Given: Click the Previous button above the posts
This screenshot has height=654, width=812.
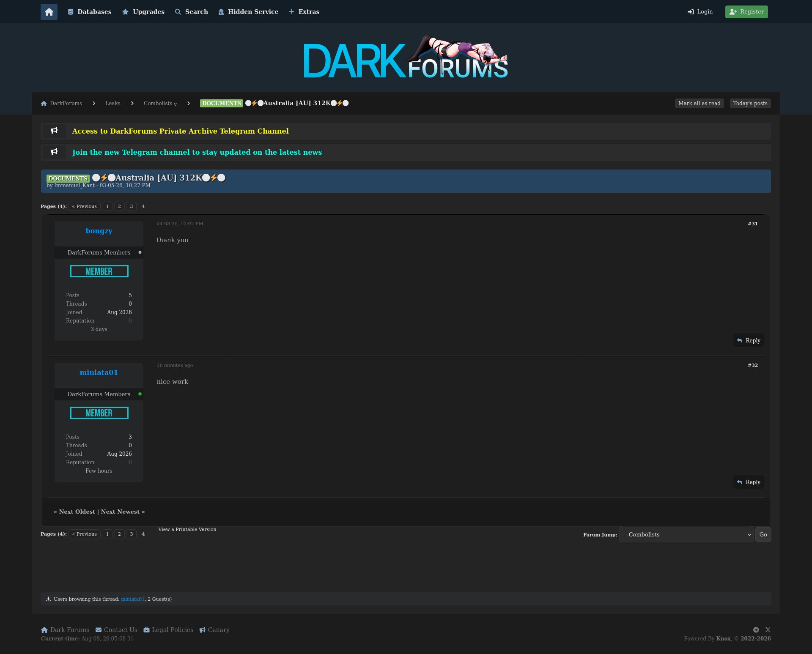Looking at the screenshot, I should pos(85,206).
